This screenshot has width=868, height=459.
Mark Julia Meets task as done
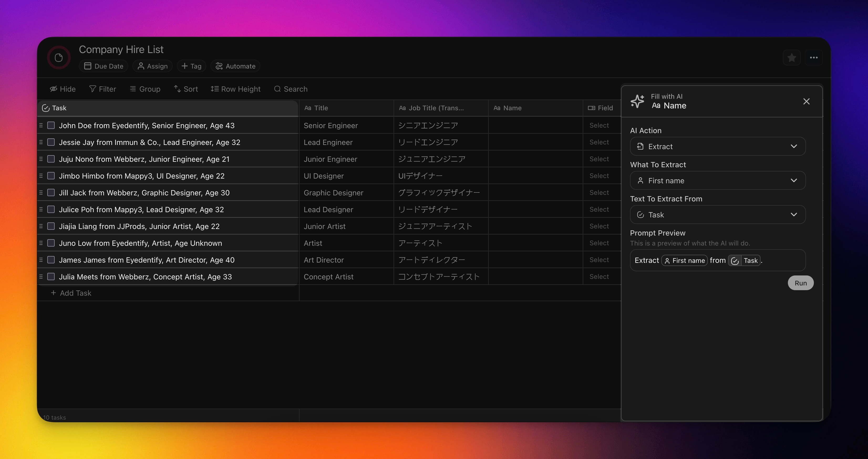click(51, 277)
